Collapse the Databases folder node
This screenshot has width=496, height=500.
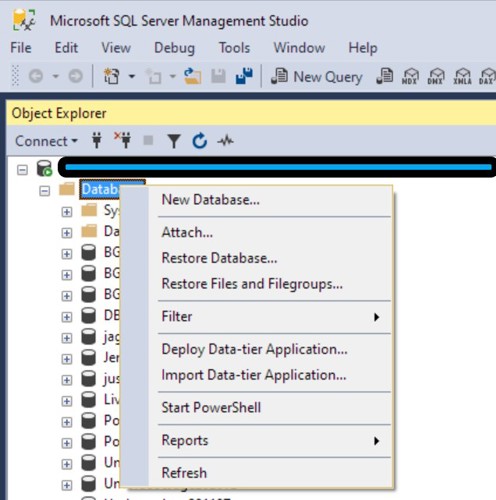pos(45,191)
